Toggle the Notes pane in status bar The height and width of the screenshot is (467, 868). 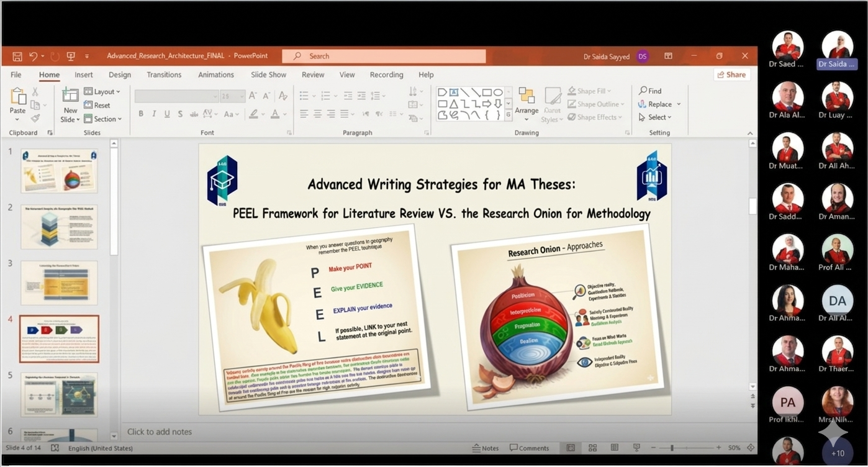[486, 448]
